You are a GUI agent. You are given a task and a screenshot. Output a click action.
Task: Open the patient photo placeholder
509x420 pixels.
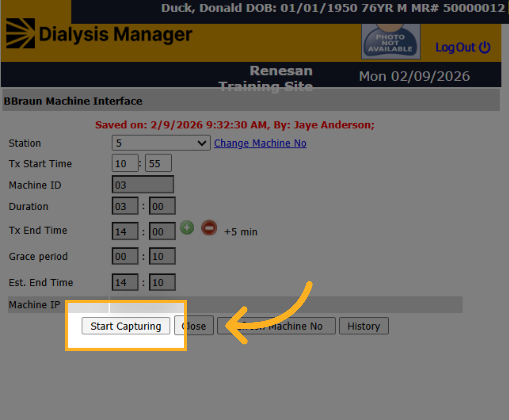pyautogui.click(x=391, y=41)
